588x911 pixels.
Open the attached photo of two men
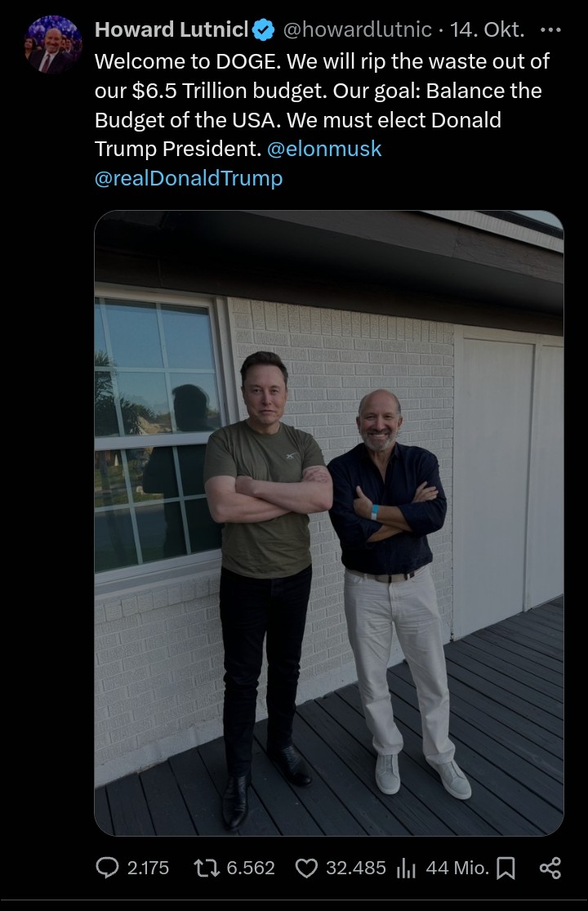coord(329,523)
